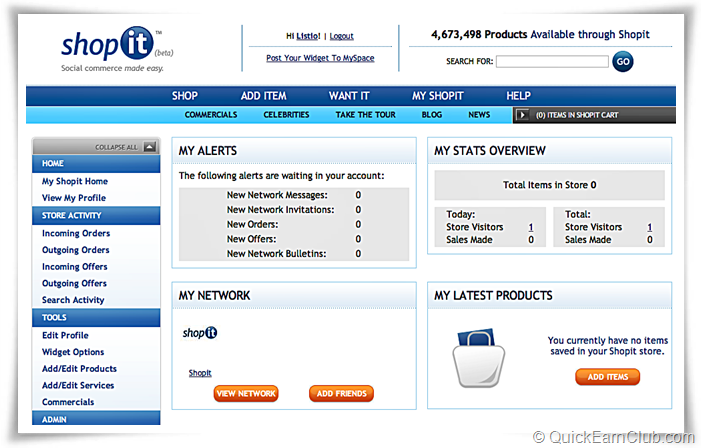
Task: Open My Shopit Home in sidebar
Action: pyautogui.click(x=75, y=181)
